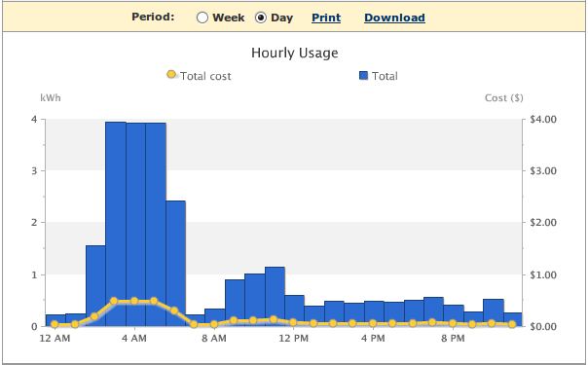Click the tallest usage bar near 3 AM

click(x=116, y=224)
